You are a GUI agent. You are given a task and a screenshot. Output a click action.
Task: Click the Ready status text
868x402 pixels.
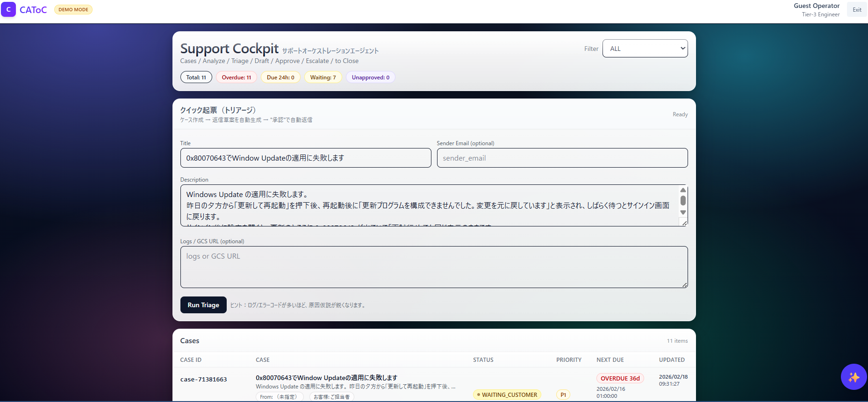point(680,114)
